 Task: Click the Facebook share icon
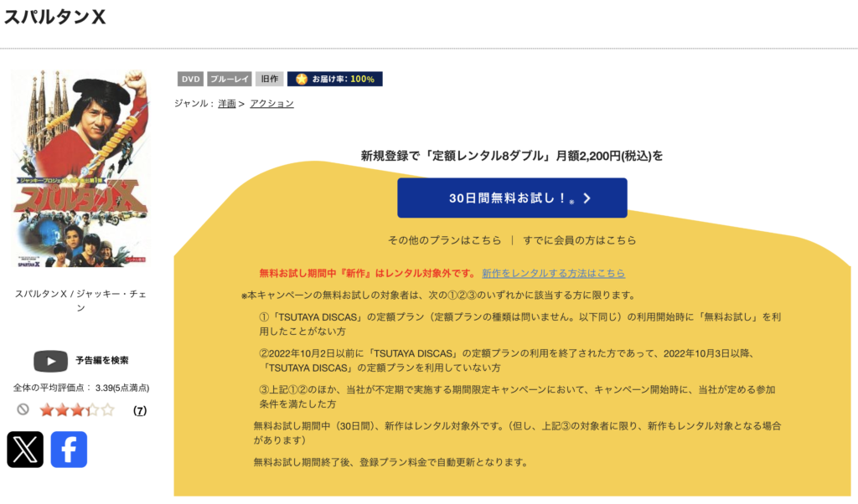tap(69, 450)
